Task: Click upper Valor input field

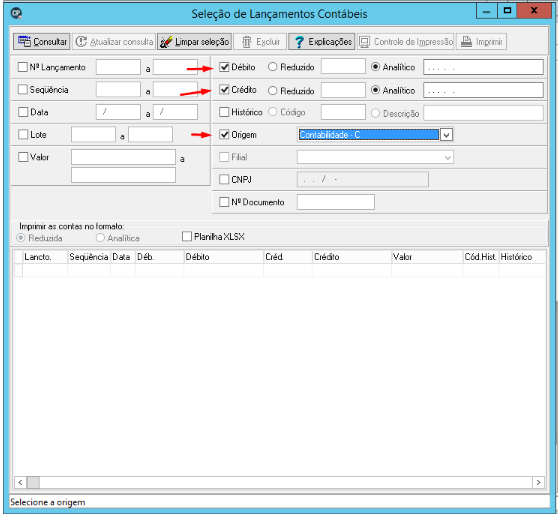Action: 123,157
